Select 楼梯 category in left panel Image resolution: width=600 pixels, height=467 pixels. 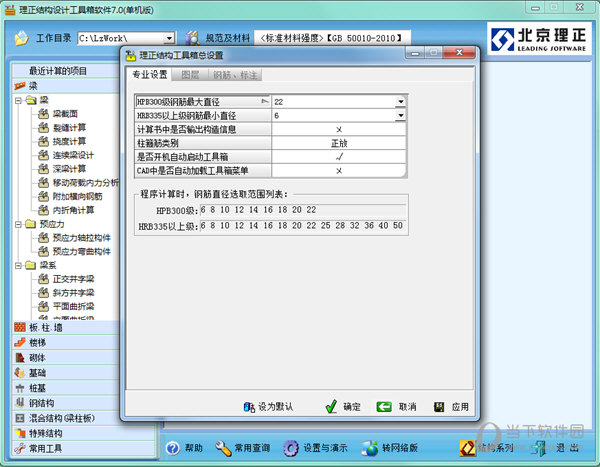(x=36, y=342)
